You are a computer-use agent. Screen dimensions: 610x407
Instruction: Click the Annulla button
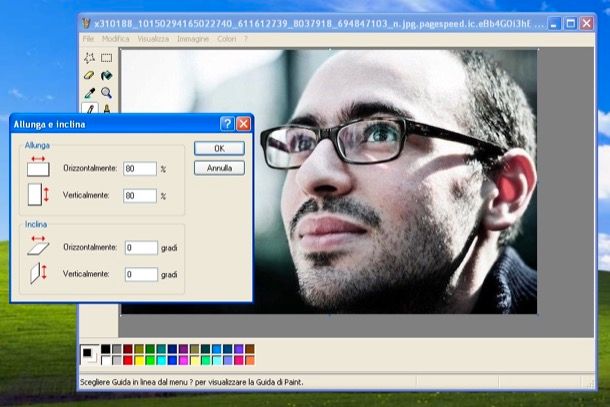pos(219,168)
